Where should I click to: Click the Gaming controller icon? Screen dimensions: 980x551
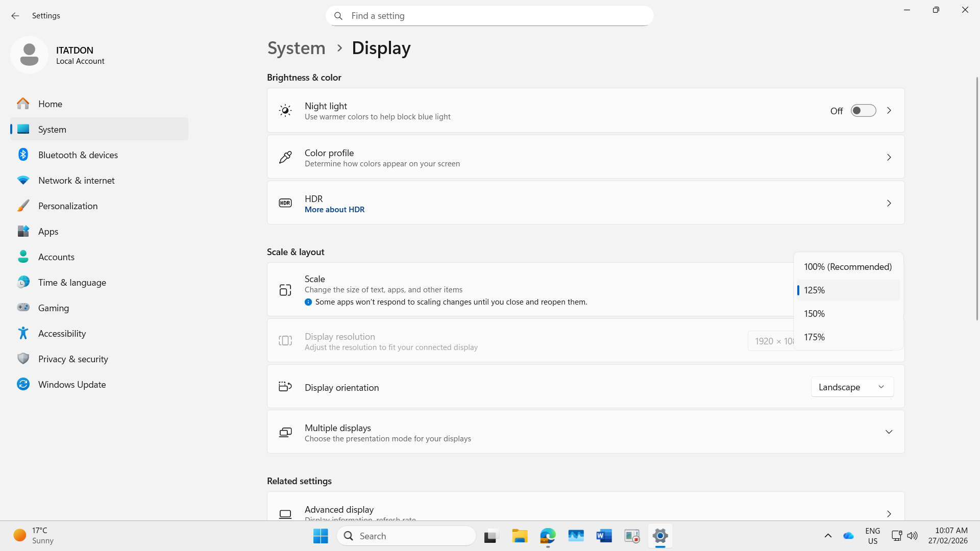pyautogui.click(x=23, y=308)
